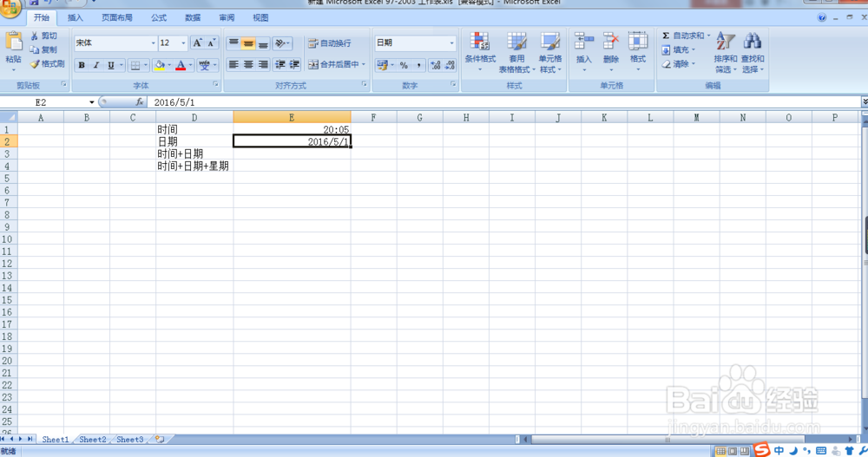Open the font size 12 dropdown
Screen dimensions: 868x457
[x=183, y=43]
